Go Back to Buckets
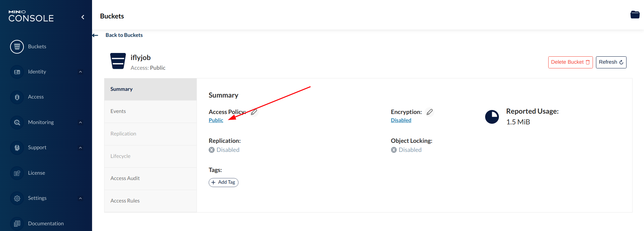This screenshot has height=231, width=644. click(x=124, y=35)
